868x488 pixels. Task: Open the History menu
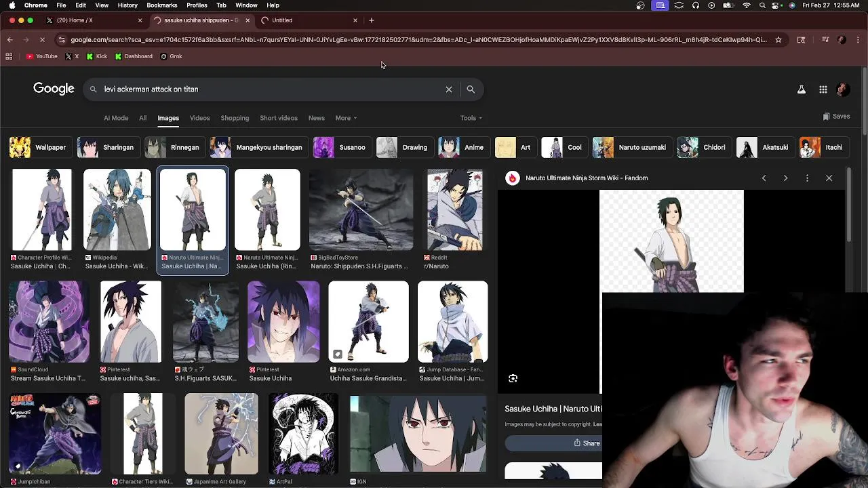pyautogui.click(x=127, y=5)
